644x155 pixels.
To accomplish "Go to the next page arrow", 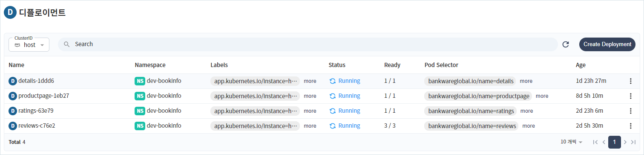I will coord(625,142).
